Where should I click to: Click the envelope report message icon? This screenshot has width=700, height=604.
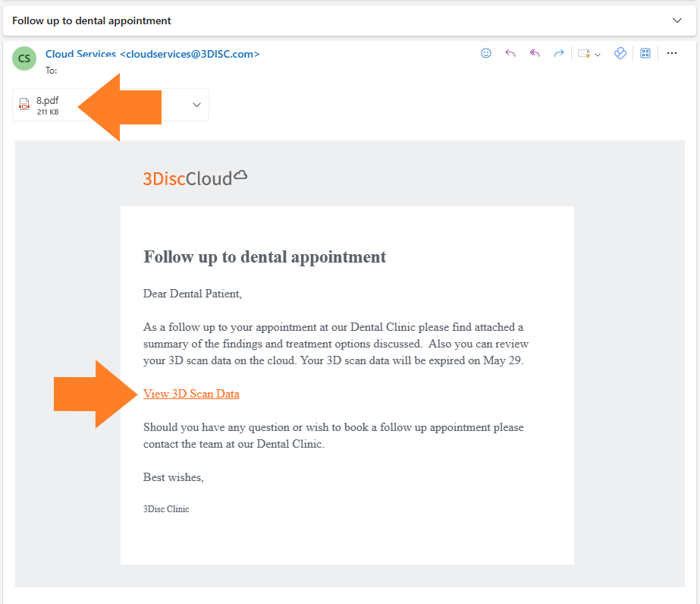584,54
